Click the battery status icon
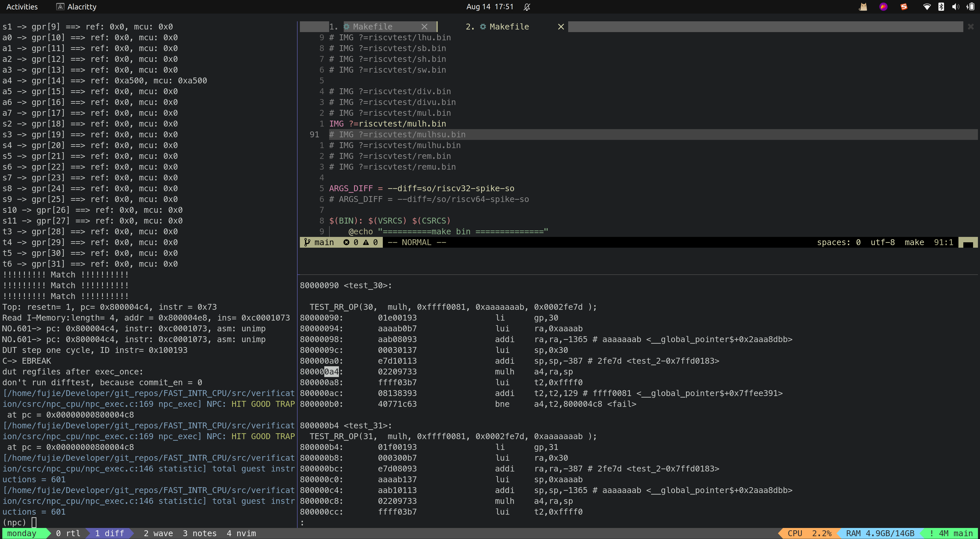The width and height of the screenshot is (980, 539). [x=971, y=7]
